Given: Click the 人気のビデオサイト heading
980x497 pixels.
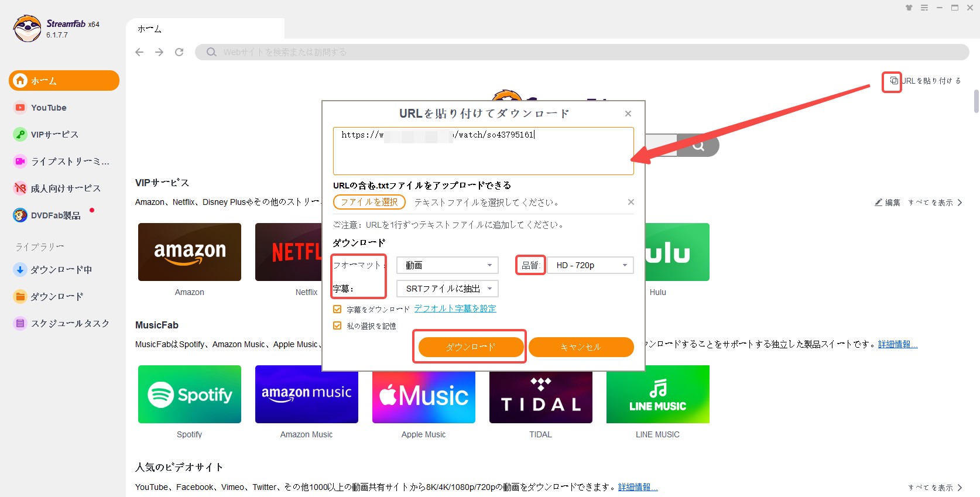Looking at the screenshot, I should (179, 467).
